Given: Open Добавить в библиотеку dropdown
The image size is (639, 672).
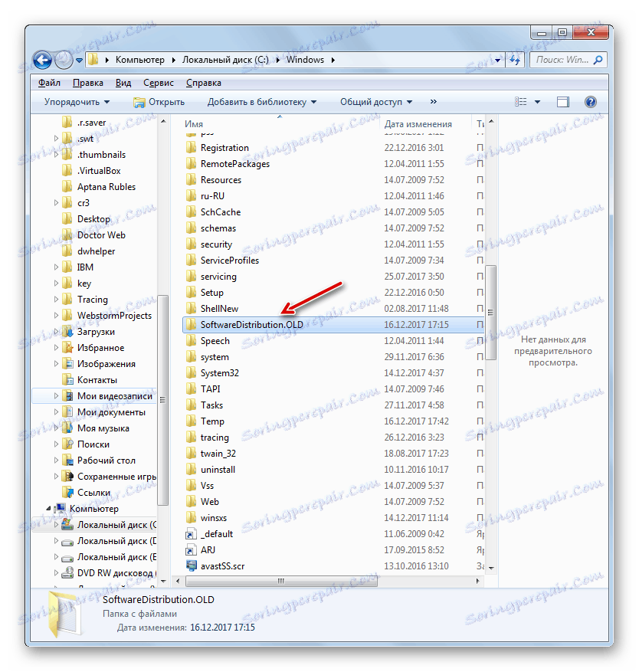Looking at the screenshot, I should pos(262,102).
